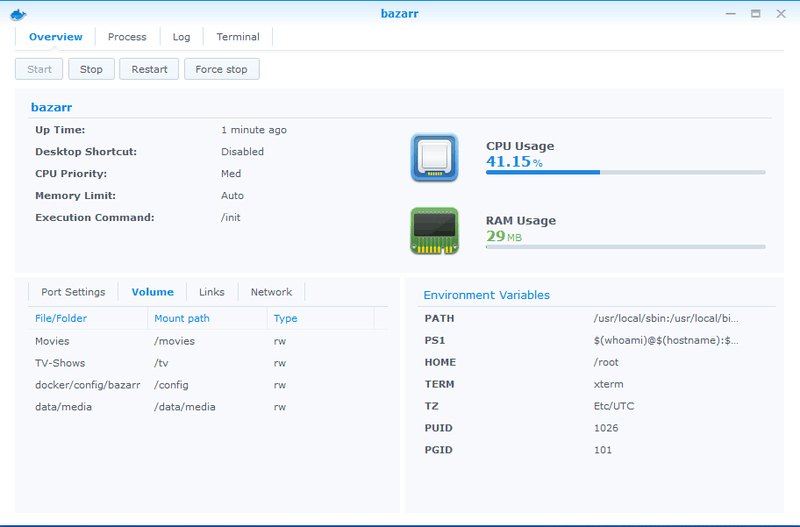Select the docker/config/bazarr volume row

208,385
